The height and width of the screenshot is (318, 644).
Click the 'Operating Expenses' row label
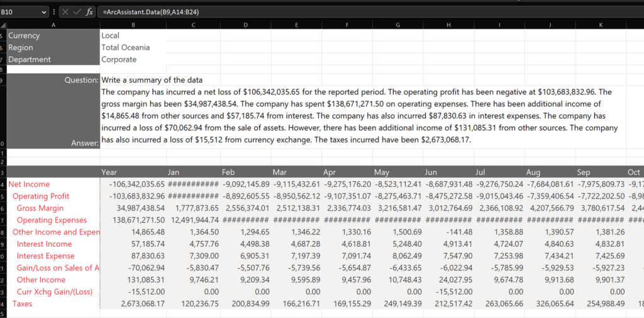click(52, 220)
